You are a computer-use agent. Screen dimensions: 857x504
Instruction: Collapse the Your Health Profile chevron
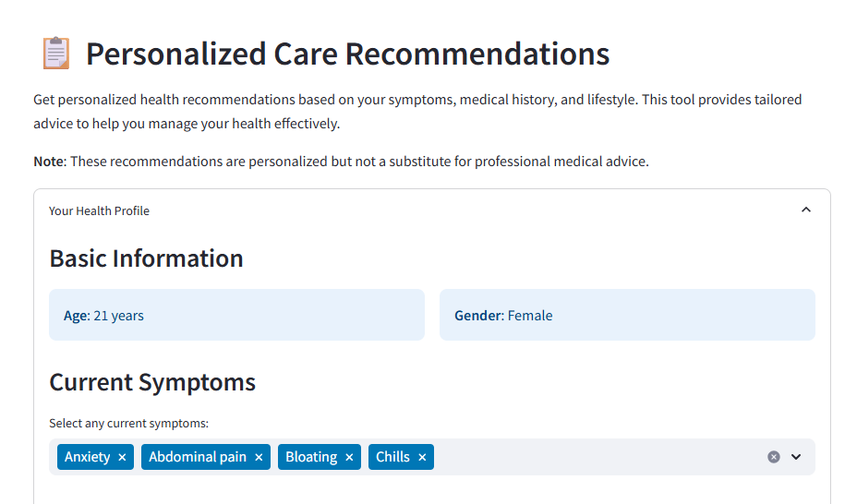pyautogui.click(x=806, y=210)
